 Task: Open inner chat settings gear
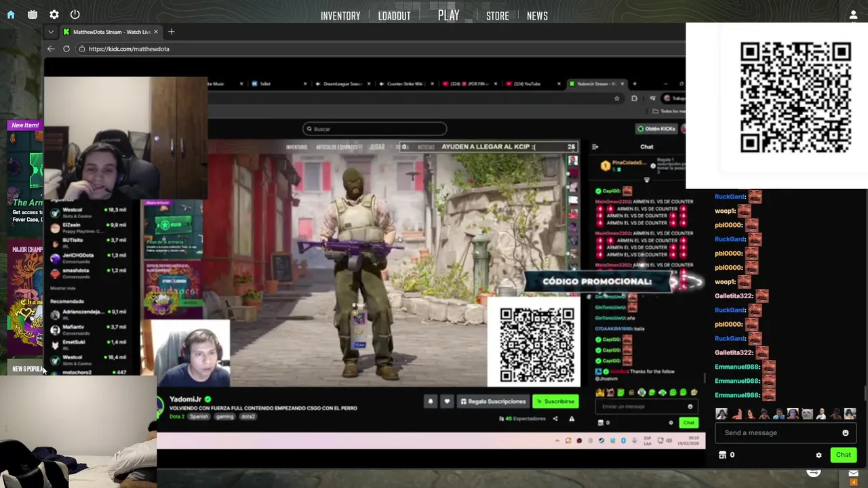[x=671, y=423]
